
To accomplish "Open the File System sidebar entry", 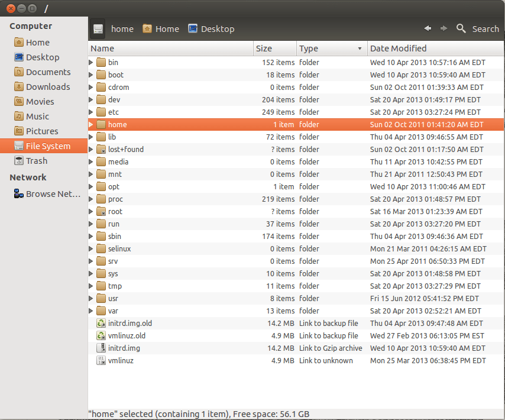I will coord(41,146).
